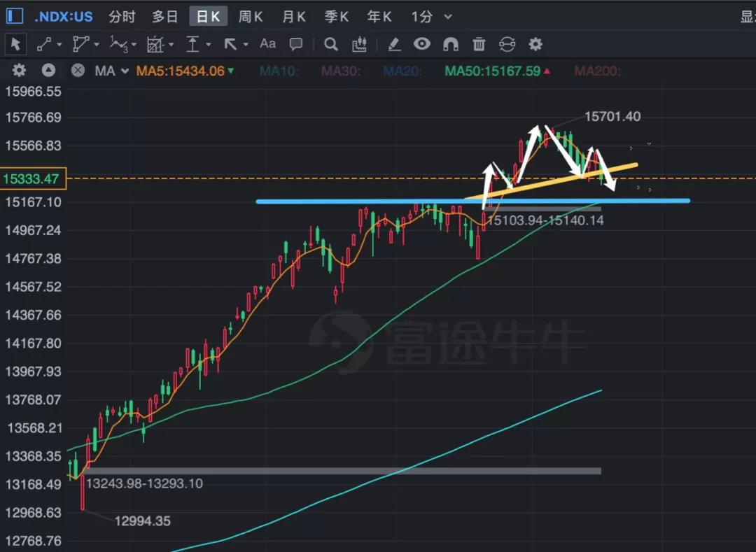The width and height of the screenshot is (756, 552).
Task: Switch to the 年K yearly tab
Action: tap(379, 17)
